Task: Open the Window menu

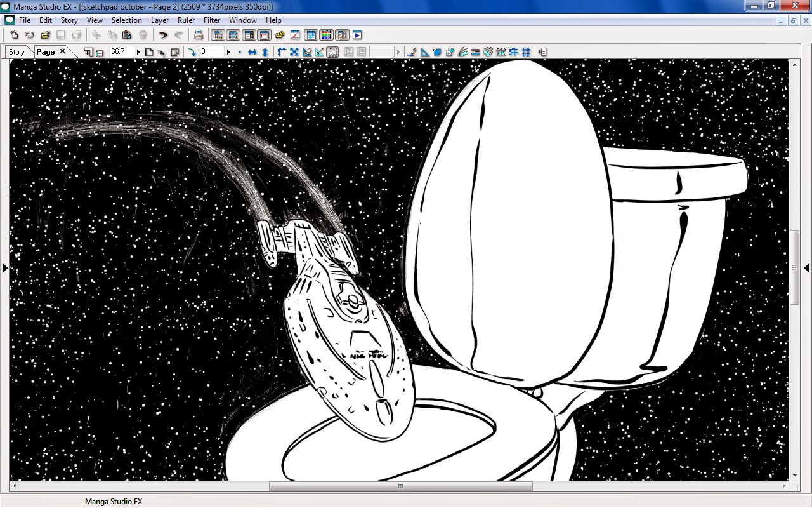Action: point(243,20)
